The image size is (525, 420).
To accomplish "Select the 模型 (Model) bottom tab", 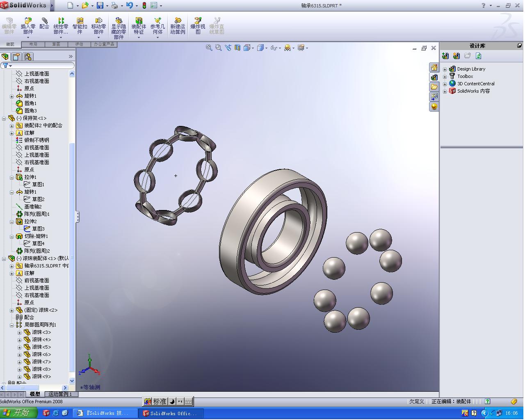I will point(35,394).
